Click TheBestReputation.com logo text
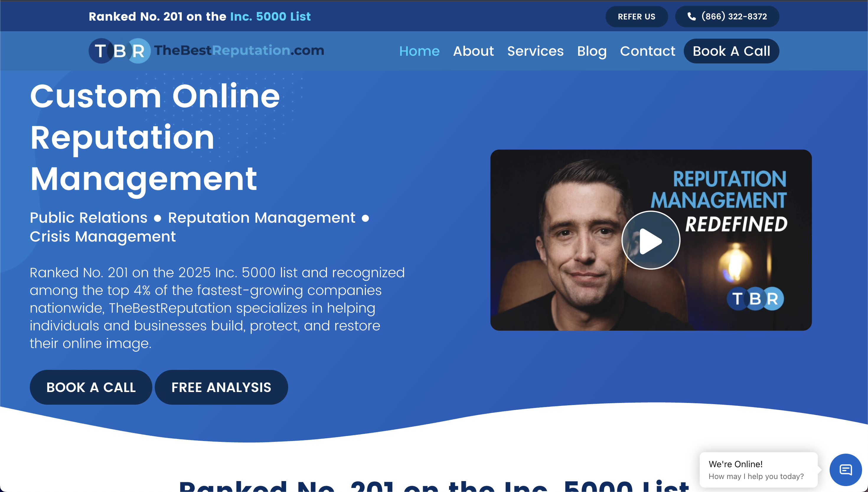The image size is (868, 492). [239, 50]
